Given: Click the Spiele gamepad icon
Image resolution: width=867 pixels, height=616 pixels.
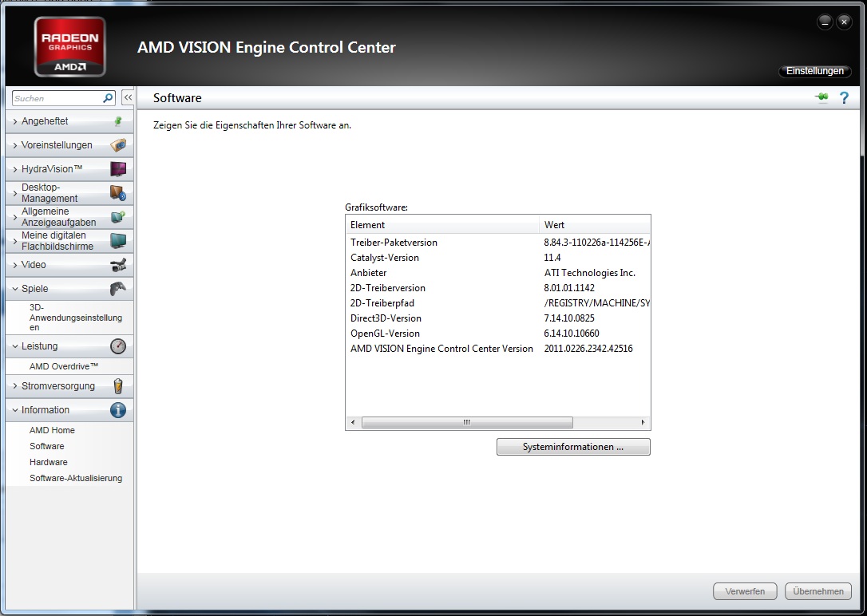Looking at the screenshot, I should pyautogui.click(x=118, y=288).
